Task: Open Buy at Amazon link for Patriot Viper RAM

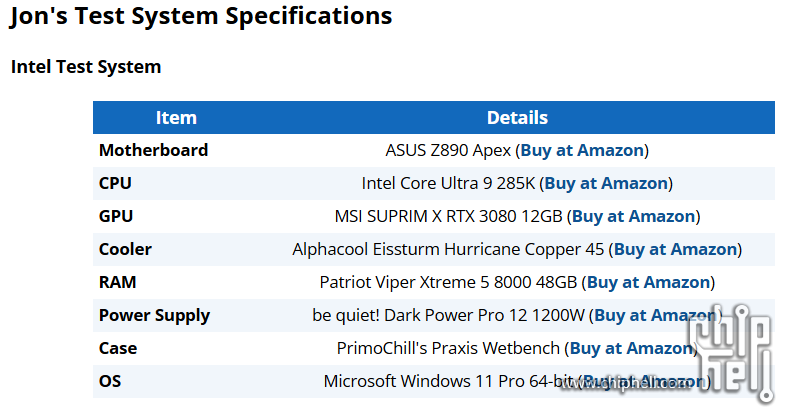Action: [648, 282]
